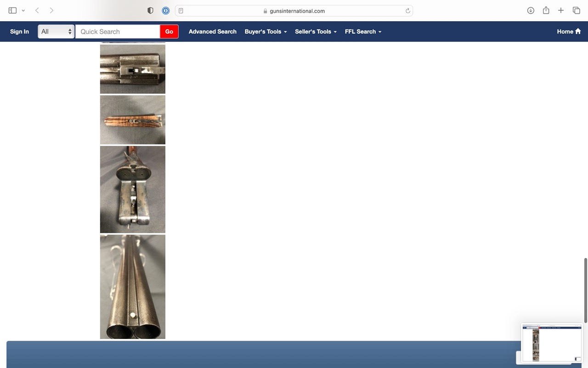Go back to the previous page

(x=37, y=11)
